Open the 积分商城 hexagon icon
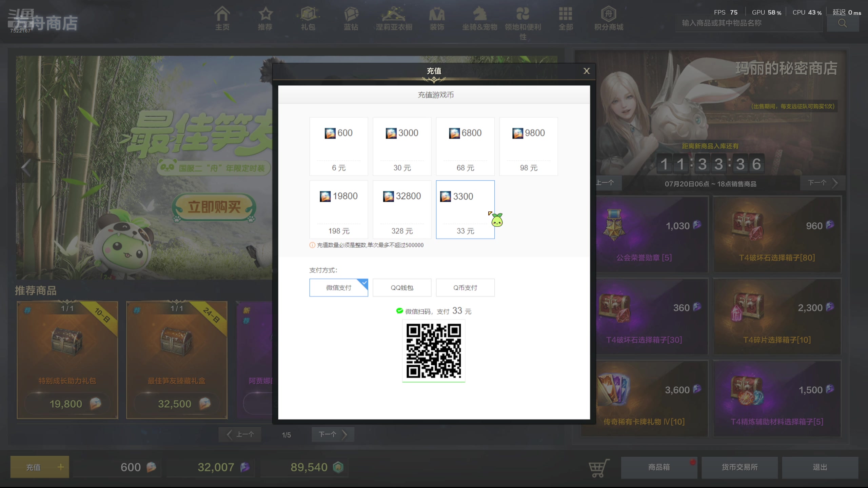Viewport: 868px width, 488px height. 609,14
